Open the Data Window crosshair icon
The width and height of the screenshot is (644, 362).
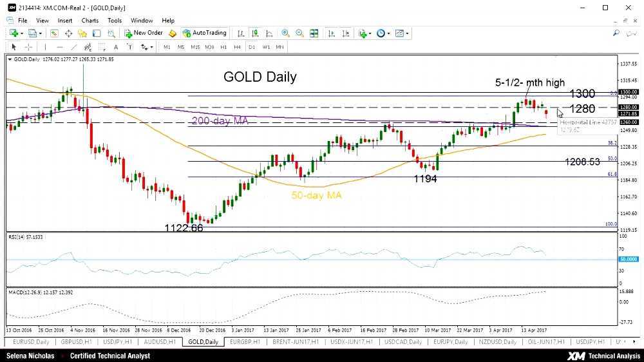[x=69, y=33]
